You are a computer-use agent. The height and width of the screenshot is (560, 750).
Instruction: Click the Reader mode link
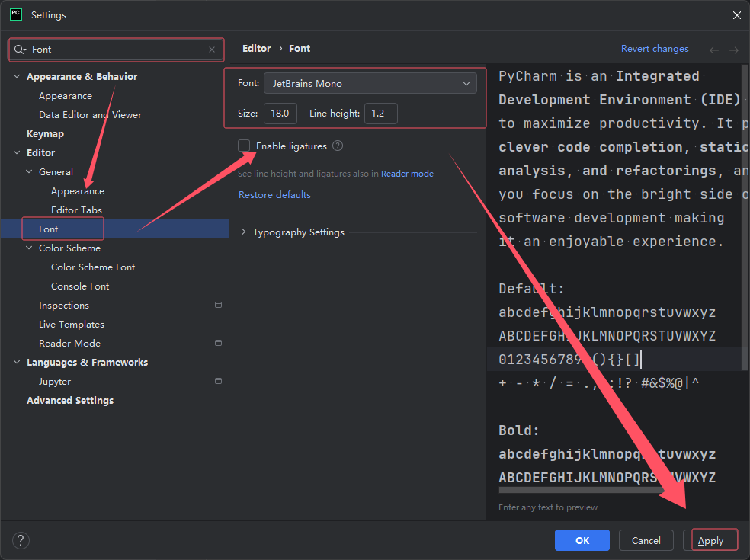[407, 174]
